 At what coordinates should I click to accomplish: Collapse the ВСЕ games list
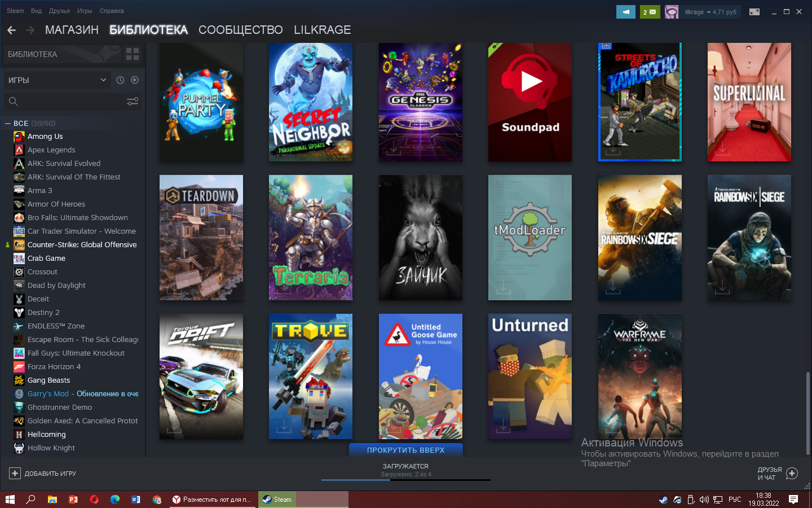8,123
